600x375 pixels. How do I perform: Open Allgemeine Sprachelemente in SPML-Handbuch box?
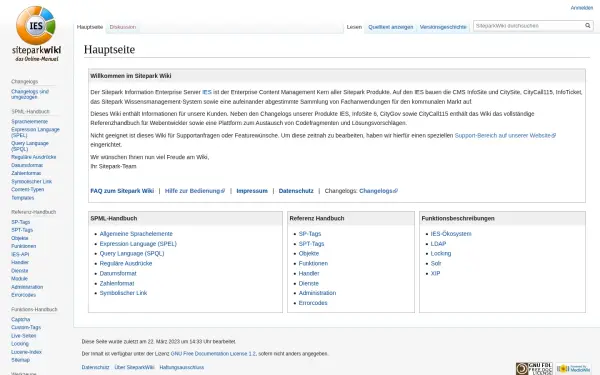(x=136, y=234)
